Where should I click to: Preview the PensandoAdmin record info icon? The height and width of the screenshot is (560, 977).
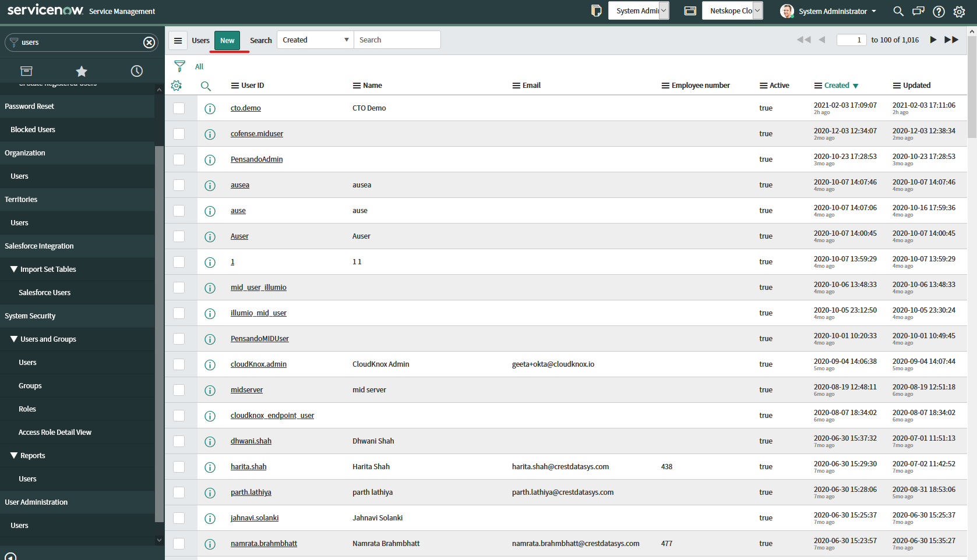(x=210, y=160)
